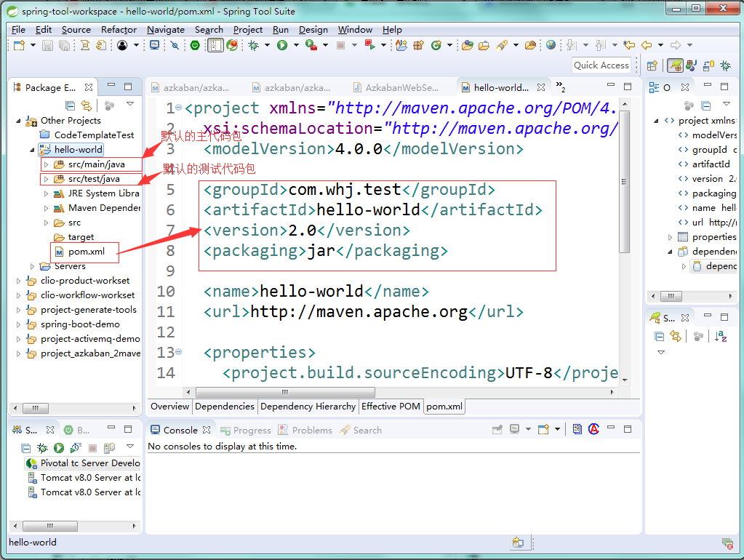
Task: Click Collapse All in Package Explorer
Action: click(71, 105)
